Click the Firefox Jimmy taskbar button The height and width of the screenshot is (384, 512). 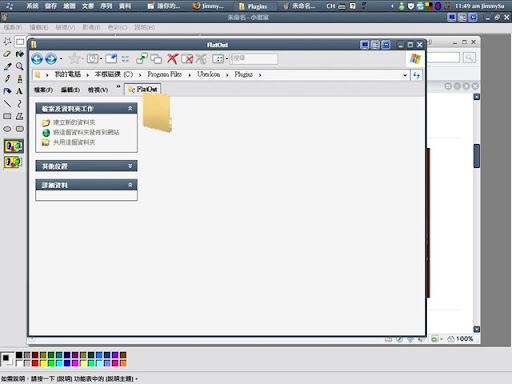point(209,6)
